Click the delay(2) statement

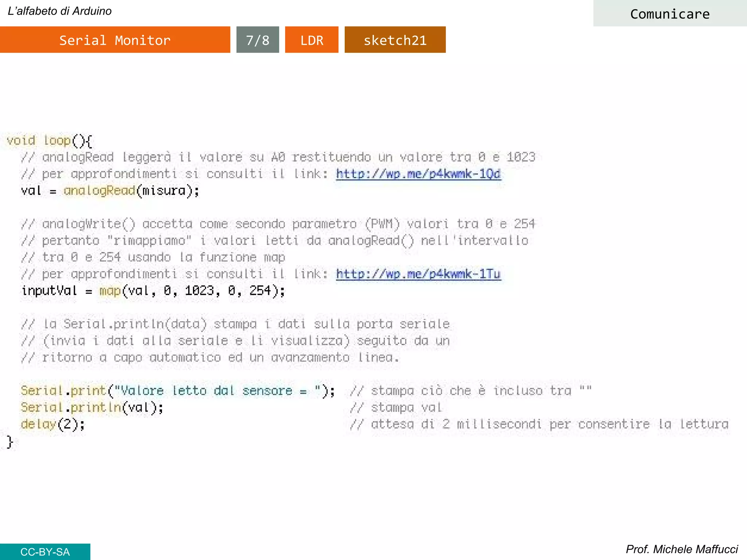(x=53, y=424)
